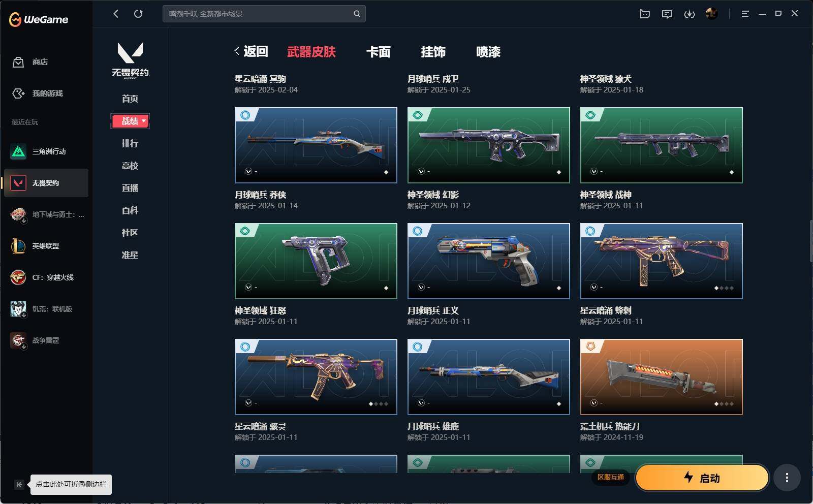Expand the small circle dropdown under 月球哨兵 正义 revolver
Image resolution: width=813 pixels, height=504 pixels.
click(421, 287)
